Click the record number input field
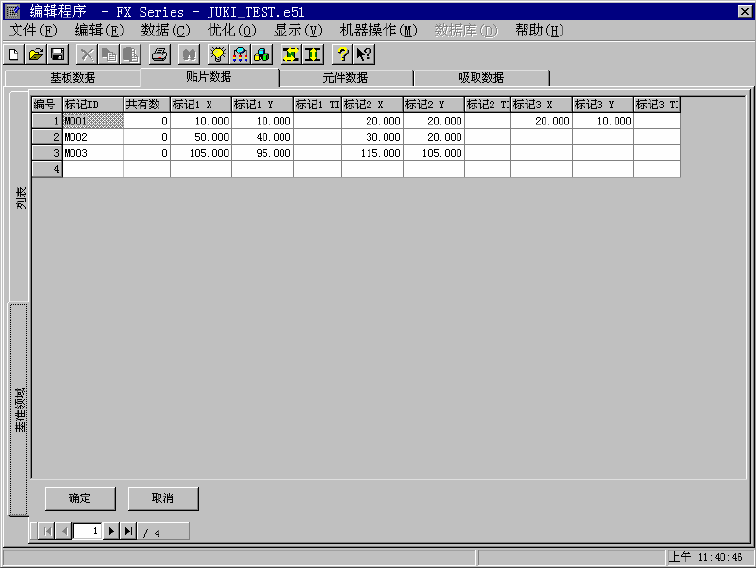 (x=87, y=531)
